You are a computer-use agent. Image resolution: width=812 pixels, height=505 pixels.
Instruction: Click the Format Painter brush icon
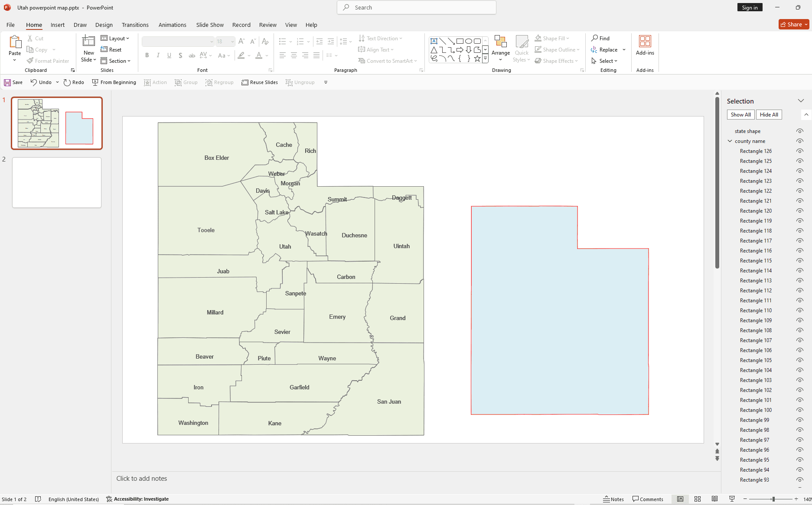click(x=30, y=61)
